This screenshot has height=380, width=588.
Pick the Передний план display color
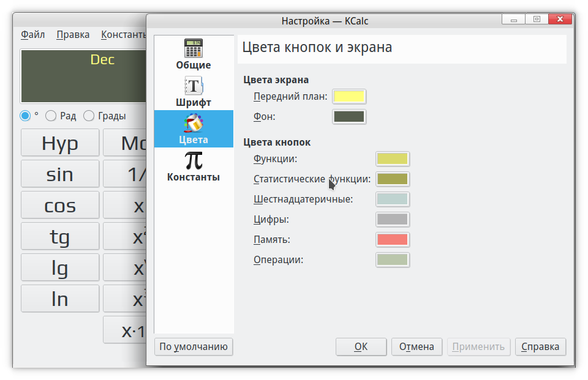click(x=349, y=96)
